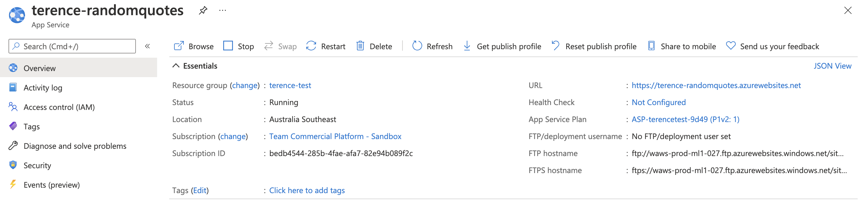Click the Browse button label
868x201 pixels.
(x=201, y=46)
